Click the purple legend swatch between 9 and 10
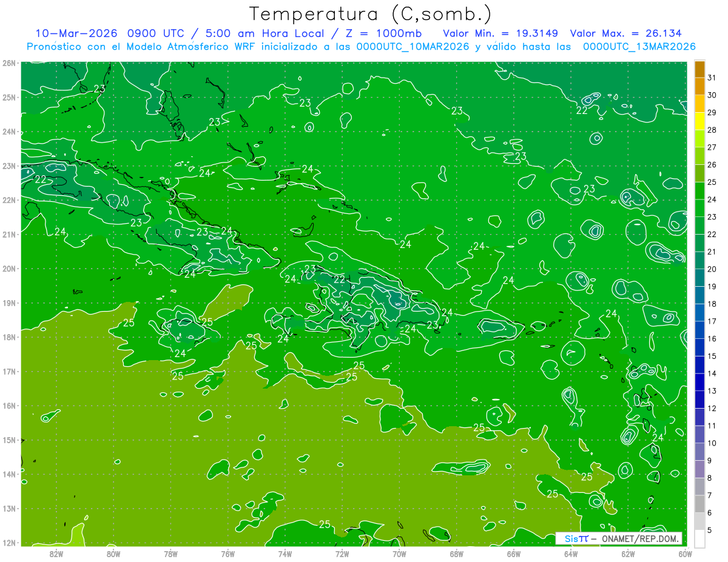The image size is (728, 562). [x=699, y=452]
